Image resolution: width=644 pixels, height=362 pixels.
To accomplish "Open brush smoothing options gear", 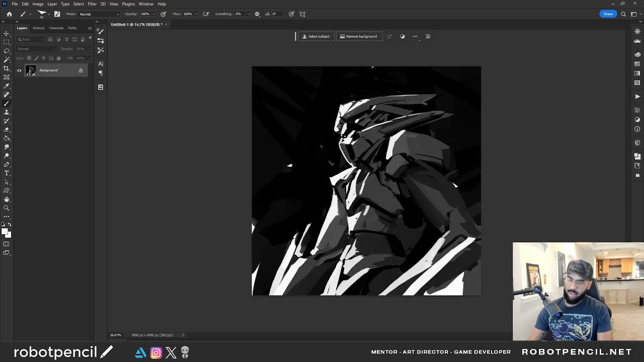I will [x=257, y=14].
